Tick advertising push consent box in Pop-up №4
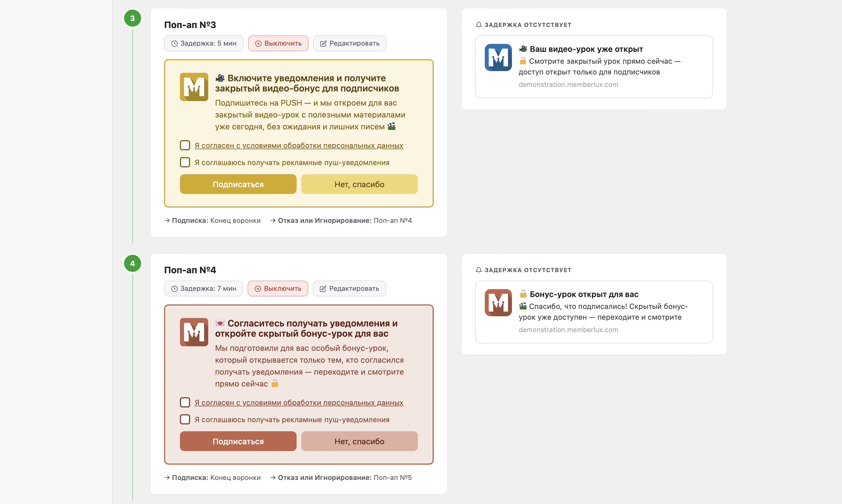This screenshot has width=842, height=504. (185, 419)
